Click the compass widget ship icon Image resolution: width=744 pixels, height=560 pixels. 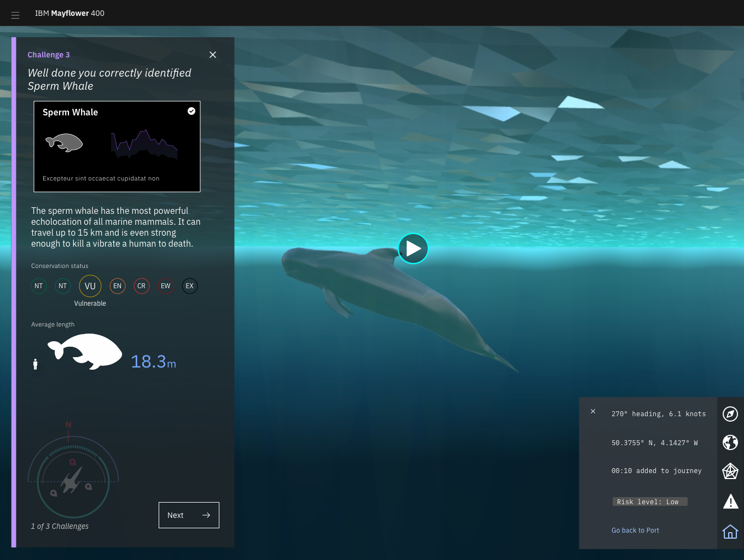(x=72, y=480)
